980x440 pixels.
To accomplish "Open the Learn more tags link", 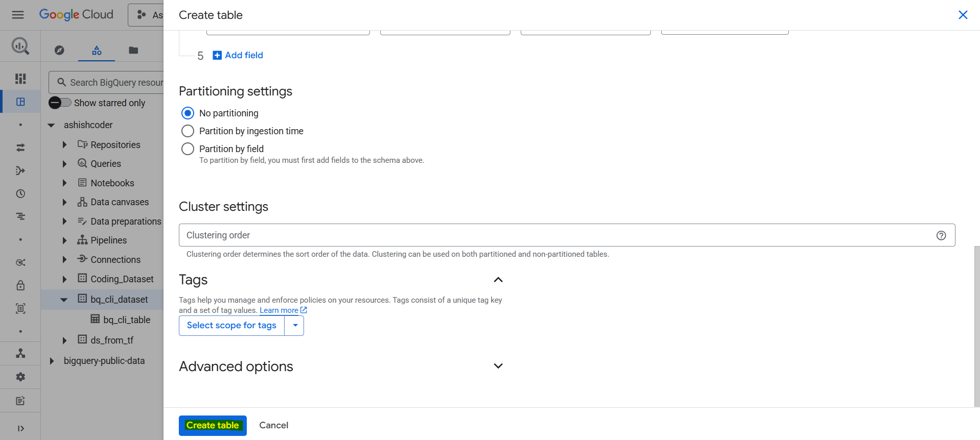I will click(283, 310).
